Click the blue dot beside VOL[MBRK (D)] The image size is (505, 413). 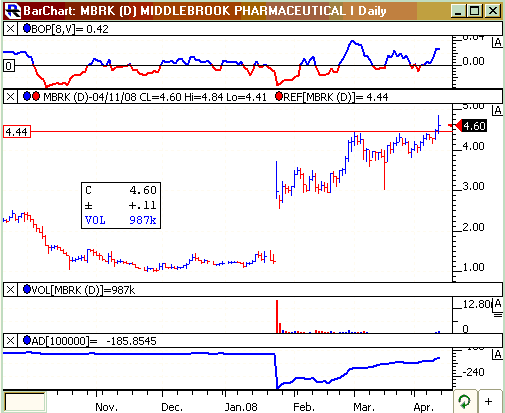point(27,289)
